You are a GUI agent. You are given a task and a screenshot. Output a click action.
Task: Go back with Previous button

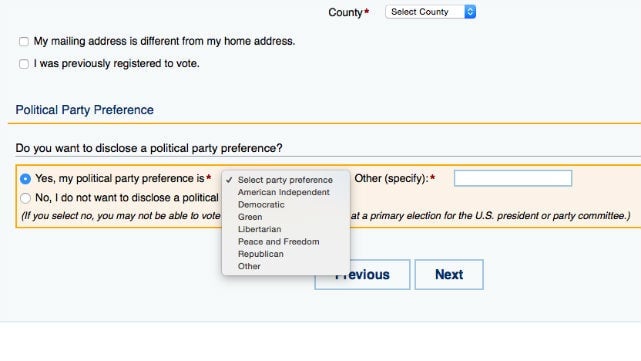point(362,274)
